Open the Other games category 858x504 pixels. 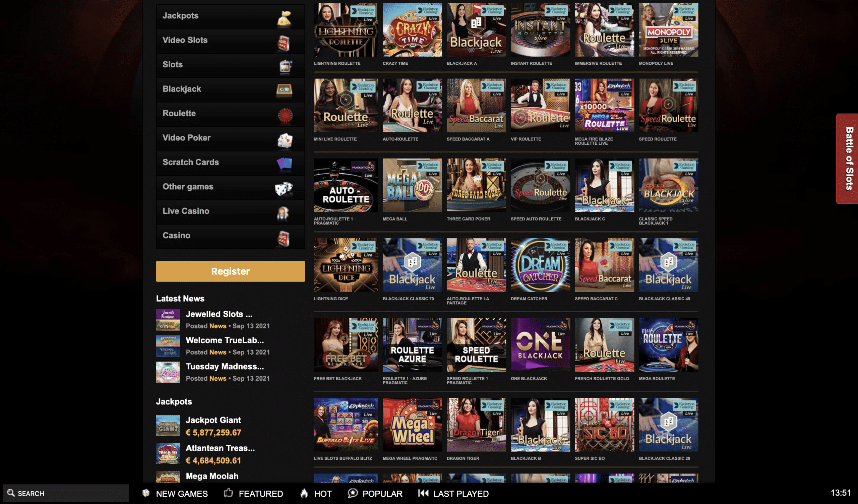coord(231,187)
